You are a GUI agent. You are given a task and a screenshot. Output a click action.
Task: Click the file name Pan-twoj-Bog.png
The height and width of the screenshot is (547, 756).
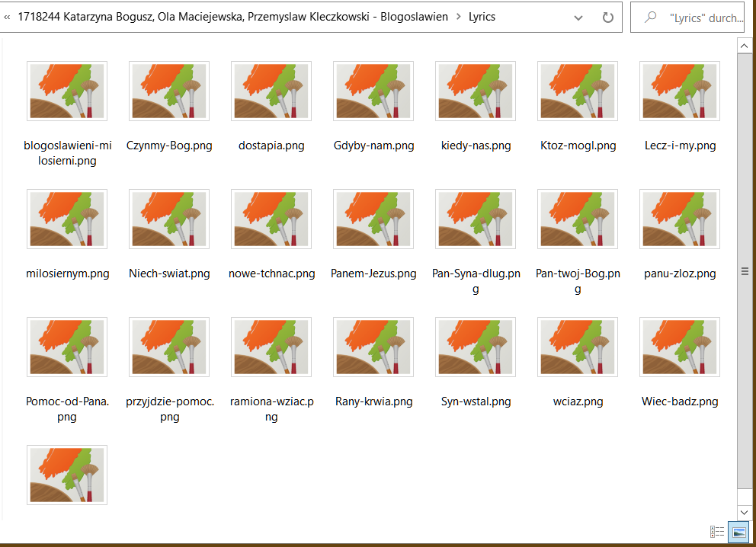[x=578, y=281]
